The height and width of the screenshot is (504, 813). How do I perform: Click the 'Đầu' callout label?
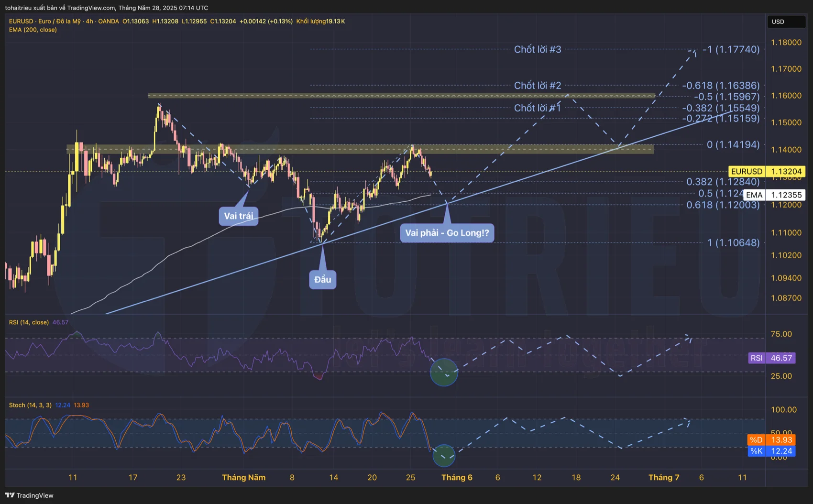point(323,280)
